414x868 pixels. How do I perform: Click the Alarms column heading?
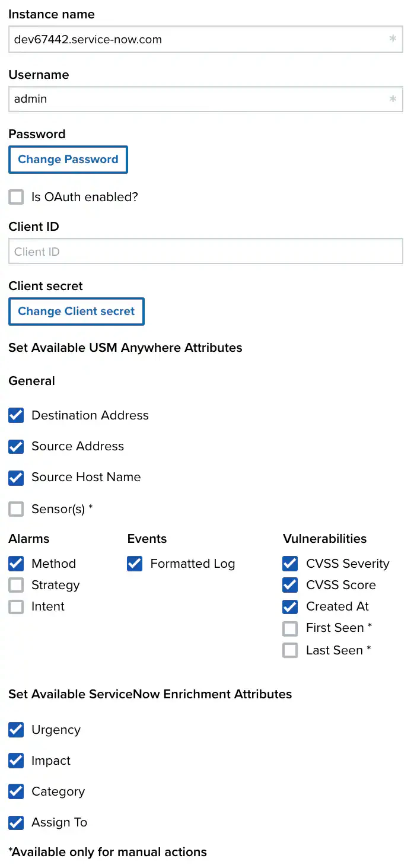[x=29, y=539]
